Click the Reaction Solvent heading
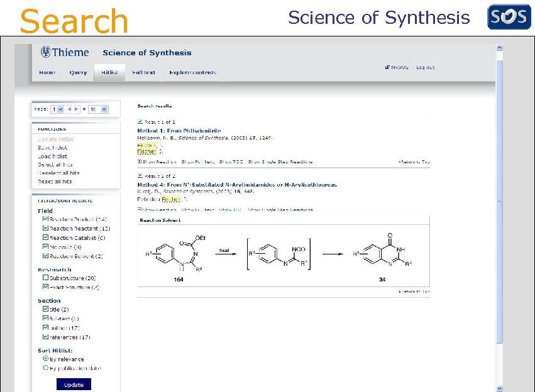Screen dimensions: 535x392 pos(160,220)
